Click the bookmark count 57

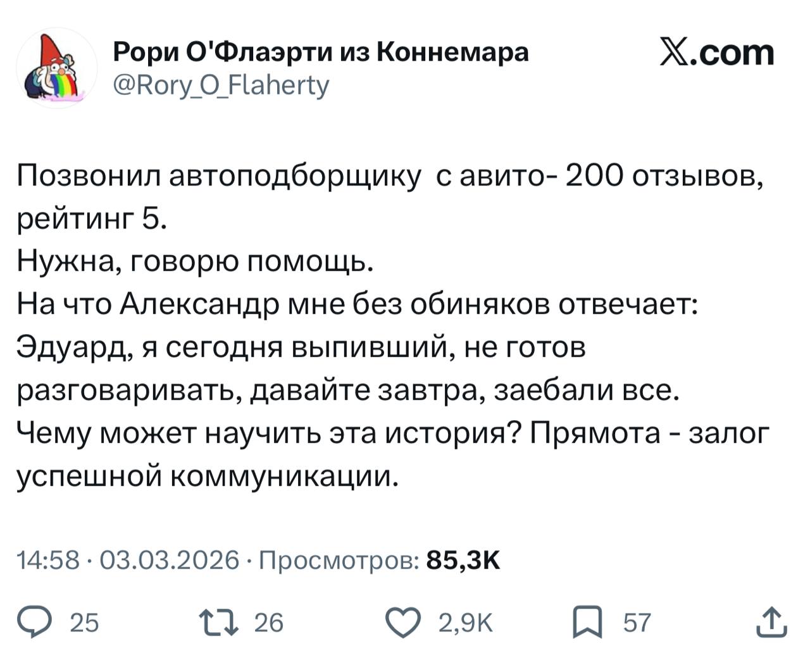coord(637,623)
